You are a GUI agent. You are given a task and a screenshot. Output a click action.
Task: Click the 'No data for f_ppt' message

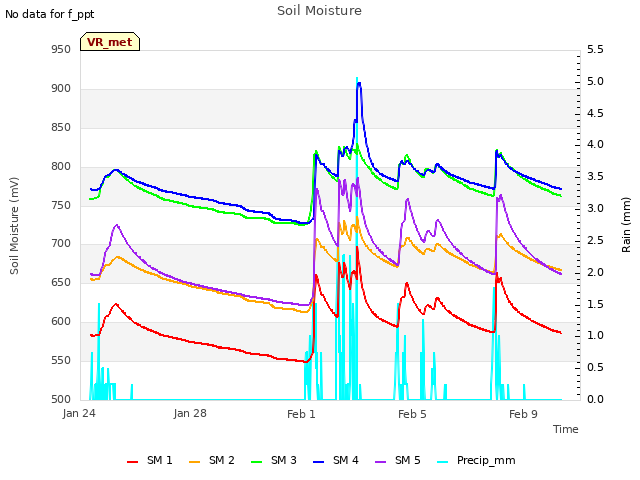[49, 14]
